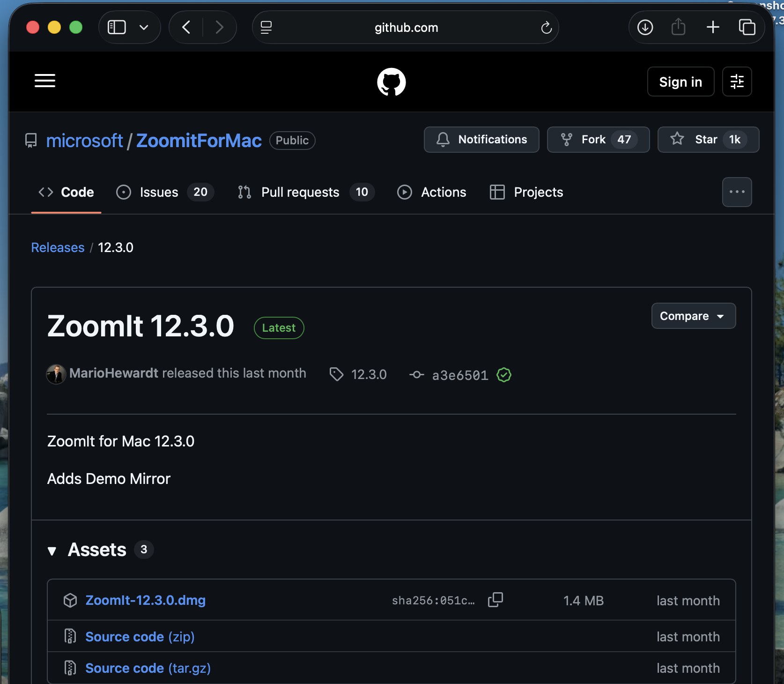Screen dimensions: 784x684
Task: Go to GitHub home via Octocat logo
Action: pyautogui.click(x=392, y=82)
